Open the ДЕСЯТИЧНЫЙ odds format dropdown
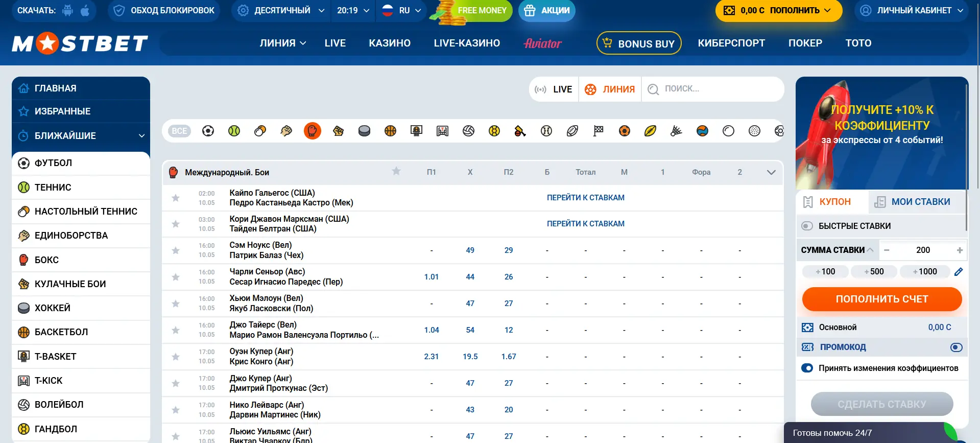980x443 pixels. (x=281, y=10)
